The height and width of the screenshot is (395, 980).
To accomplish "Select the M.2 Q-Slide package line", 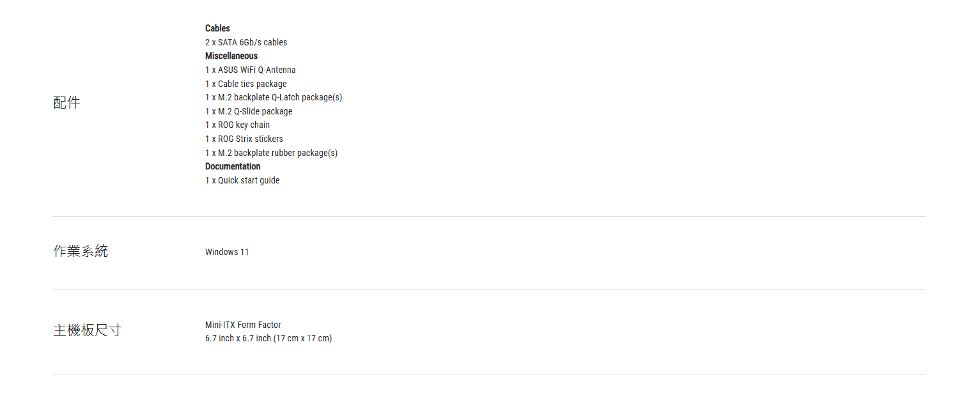I will point(249,111).
